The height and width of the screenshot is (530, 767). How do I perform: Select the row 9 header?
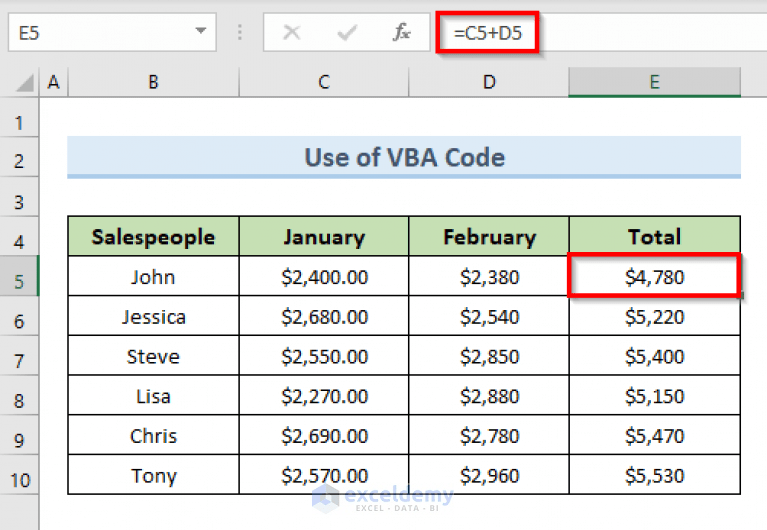[19, 435]
